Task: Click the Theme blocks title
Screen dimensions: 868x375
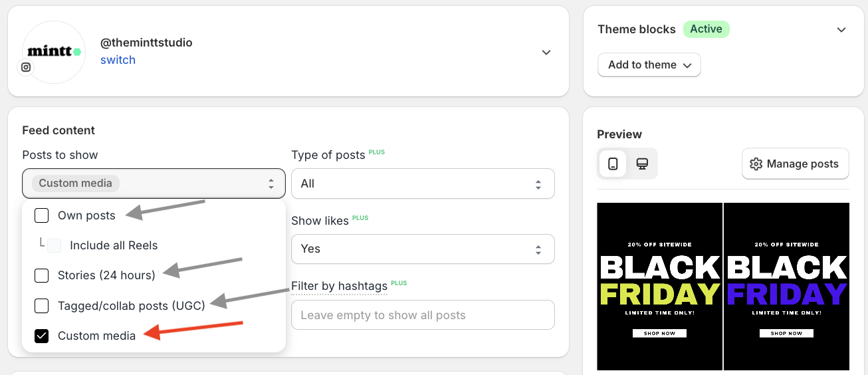Action: pyautogui.click(x=637, y=29)
